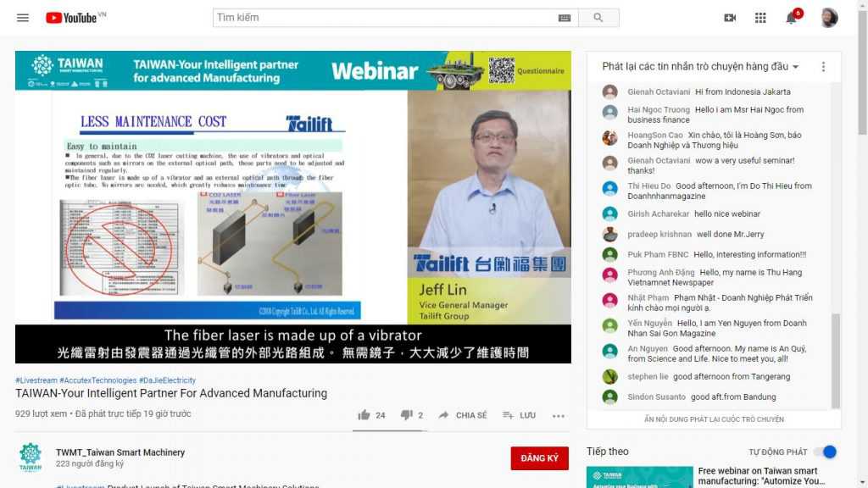This screenshot has height=488, width=868.
Task: Dislike the video with thumbs down
Action: click(x=406, y=415)
